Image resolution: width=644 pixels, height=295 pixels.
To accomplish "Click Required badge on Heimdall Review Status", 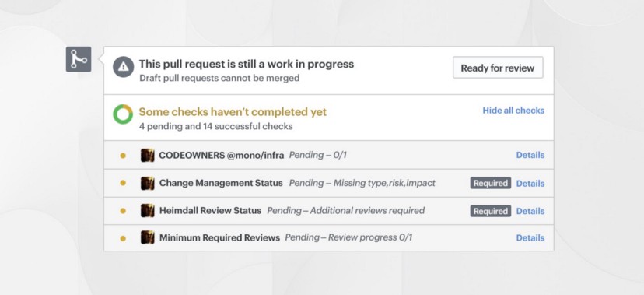I will pos(491,211).
